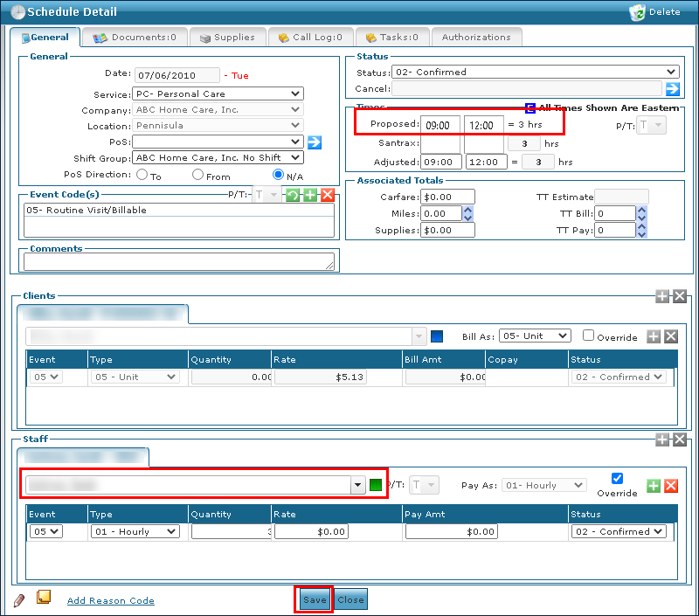Image resolution: width=699 pixels, height=616 pixels.
Task: Click the Delete recycle bin icon
Action: (x=636, y=12)
